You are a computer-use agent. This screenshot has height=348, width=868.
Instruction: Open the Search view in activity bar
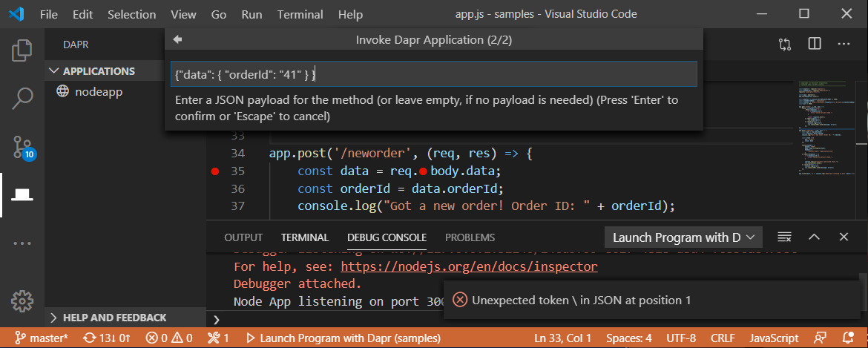pos(22,98)
